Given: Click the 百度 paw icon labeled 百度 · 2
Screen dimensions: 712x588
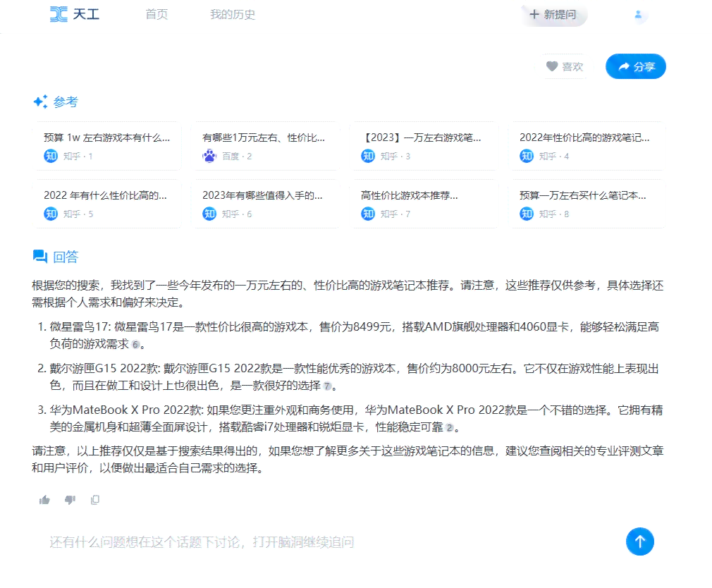Looking at the screenshot, I should click(x=209, y=157).
